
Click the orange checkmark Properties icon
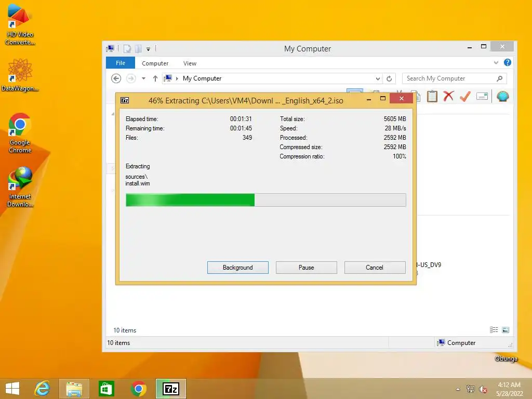point(465,96)
